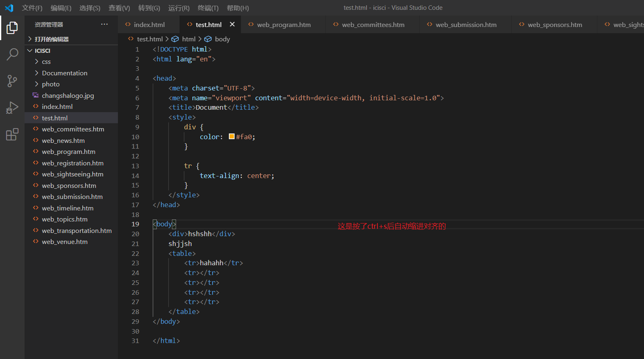Click the VS Code logo icon
Image resolution: width=644 pixels, height=359 pixels.
click(9, 8)
